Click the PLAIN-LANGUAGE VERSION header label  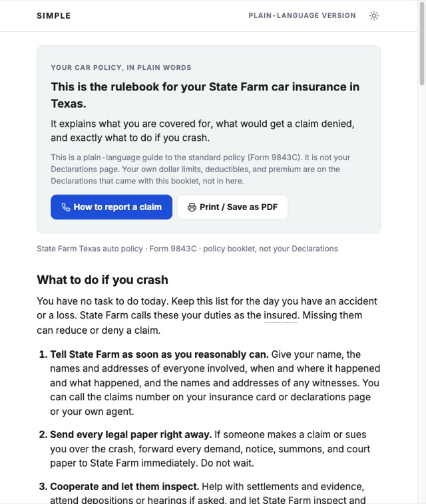[302, 16]
